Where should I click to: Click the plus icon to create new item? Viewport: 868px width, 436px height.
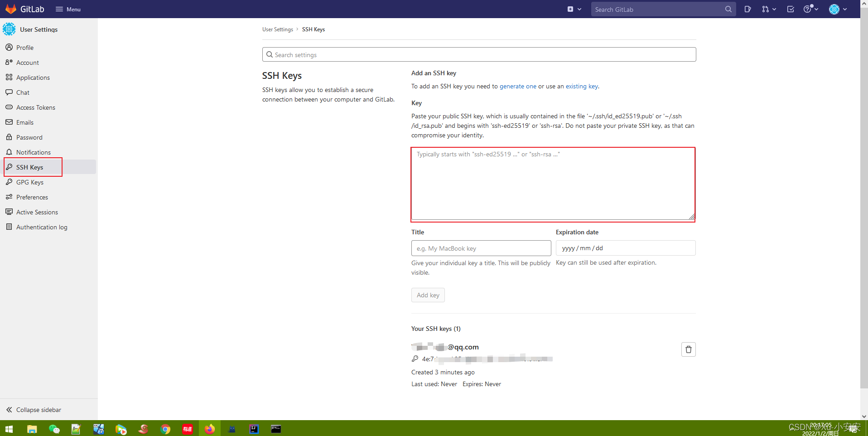(x=569, y=9)
